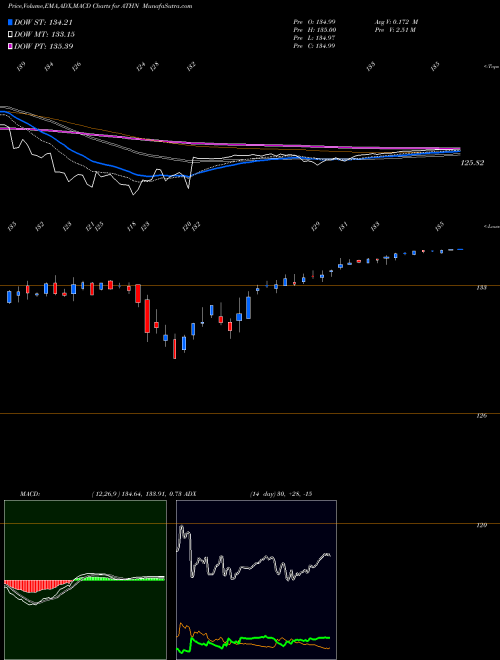Click the ADX '(14 day) 30, +28, -15' values
This screenshot has height=660, width=500.
[x=281, y=494]
